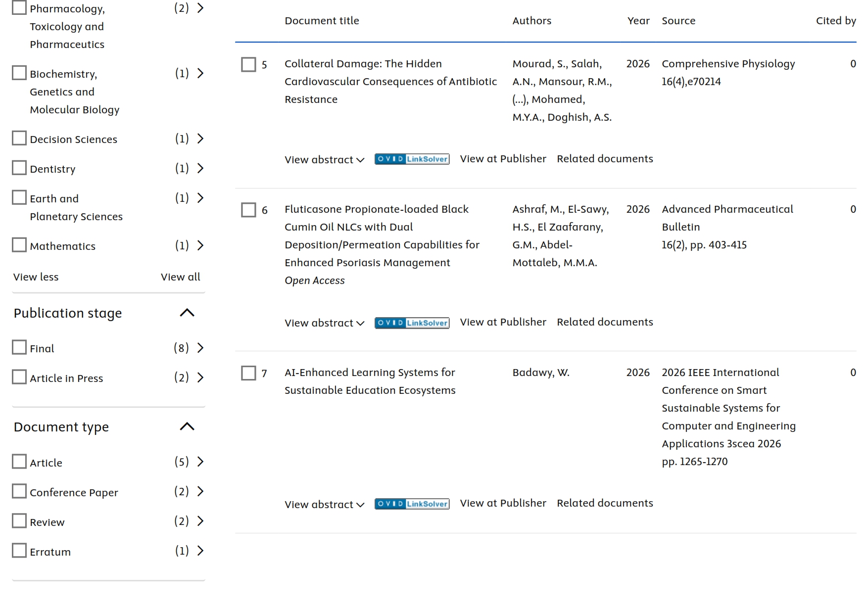
Task: Open Erratum filter arrow
Action: tap(200, 551)
